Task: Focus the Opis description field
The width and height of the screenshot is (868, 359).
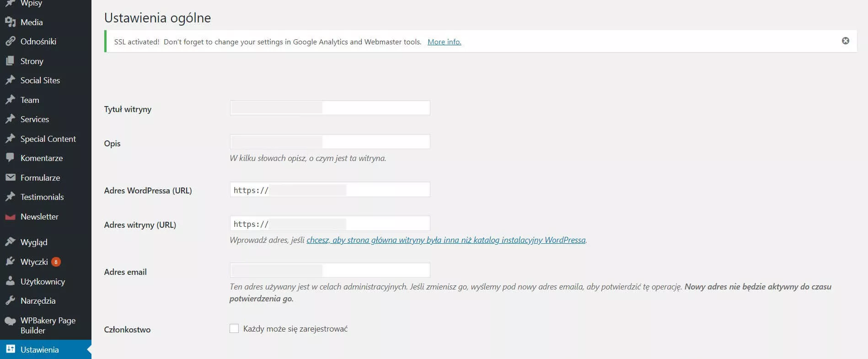Action: coord(330,142)
